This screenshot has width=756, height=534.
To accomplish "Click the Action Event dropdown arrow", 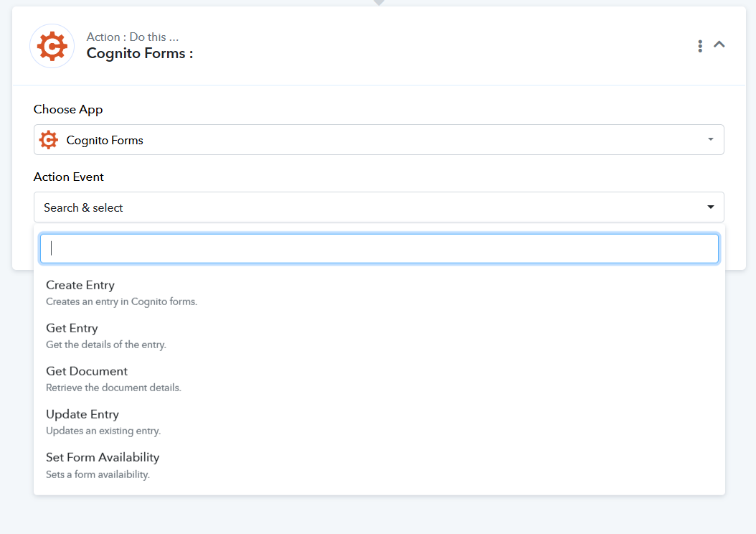I will coord(711,207).
